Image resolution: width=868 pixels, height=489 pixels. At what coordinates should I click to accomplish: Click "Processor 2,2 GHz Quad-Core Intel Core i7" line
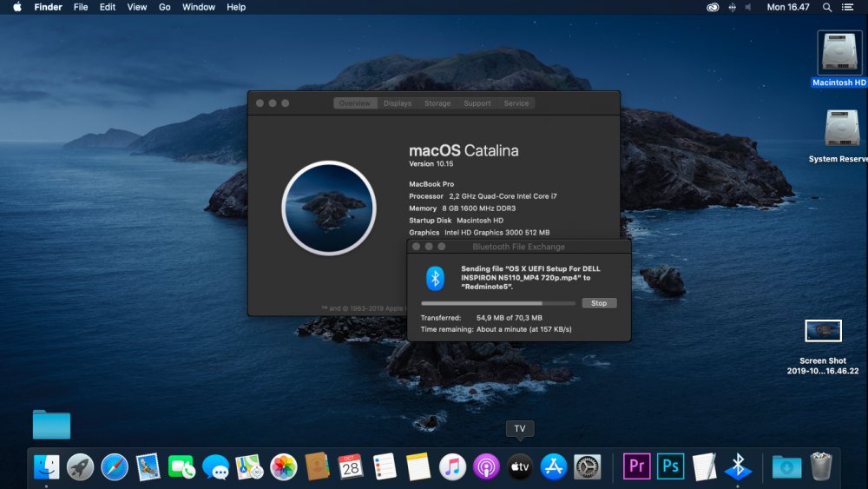[483, 196]
